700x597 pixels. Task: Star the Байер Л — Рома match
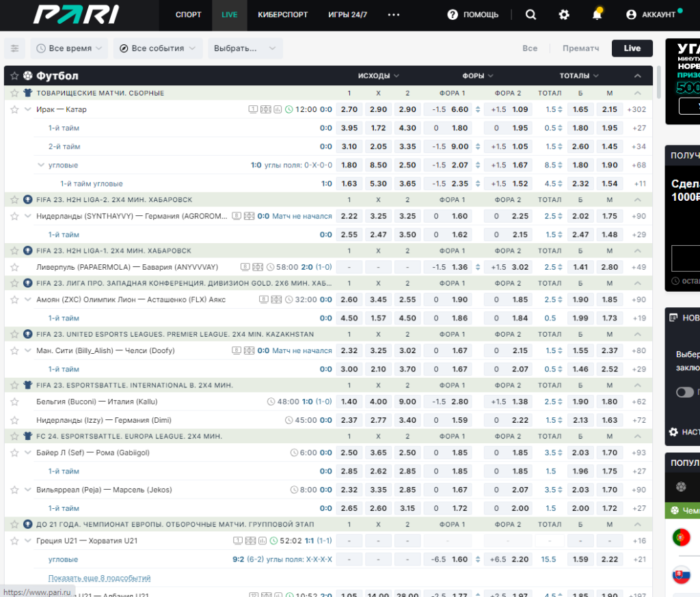pyautogui.click(x=14, y=453)
